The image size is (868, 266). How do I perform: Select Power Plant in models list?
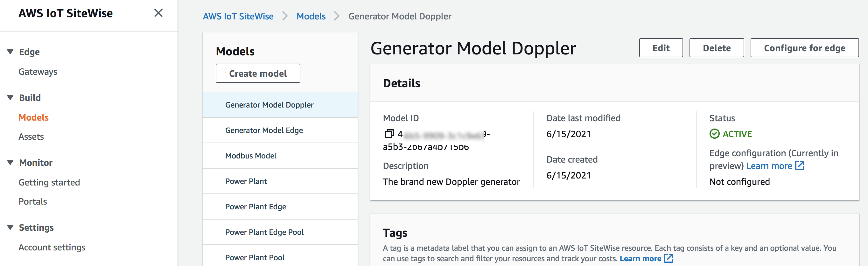pyautogui.click(x=280, y=181)
